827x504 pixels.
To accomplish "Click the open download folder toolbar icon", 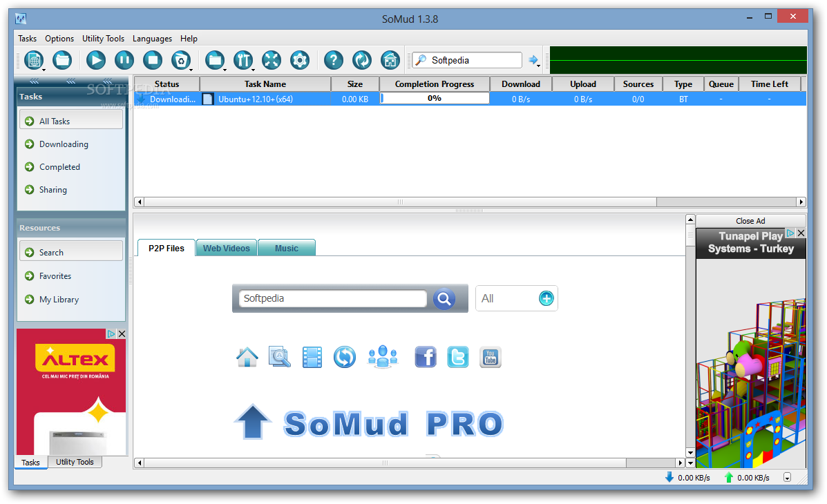I will pos(215,60).
